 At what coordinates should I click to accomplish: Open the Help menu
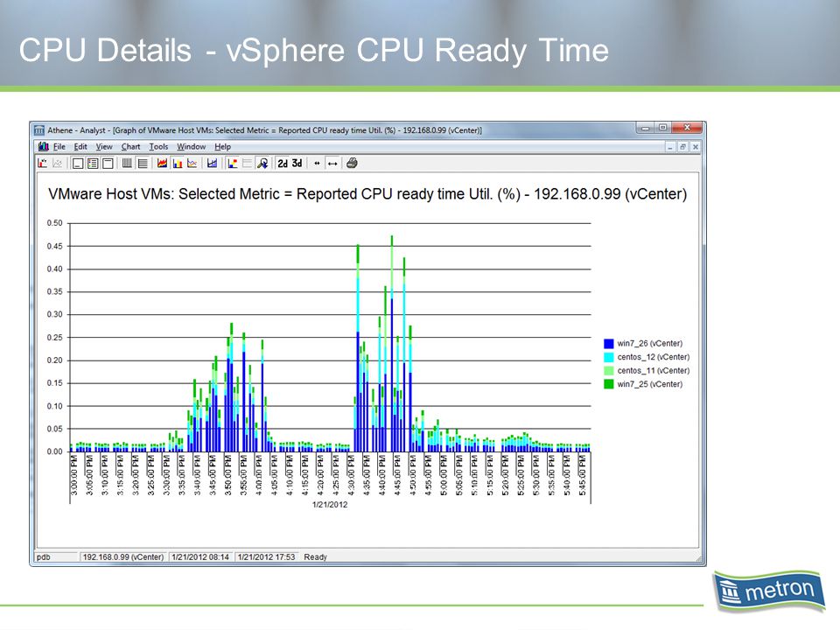(223, 147)
